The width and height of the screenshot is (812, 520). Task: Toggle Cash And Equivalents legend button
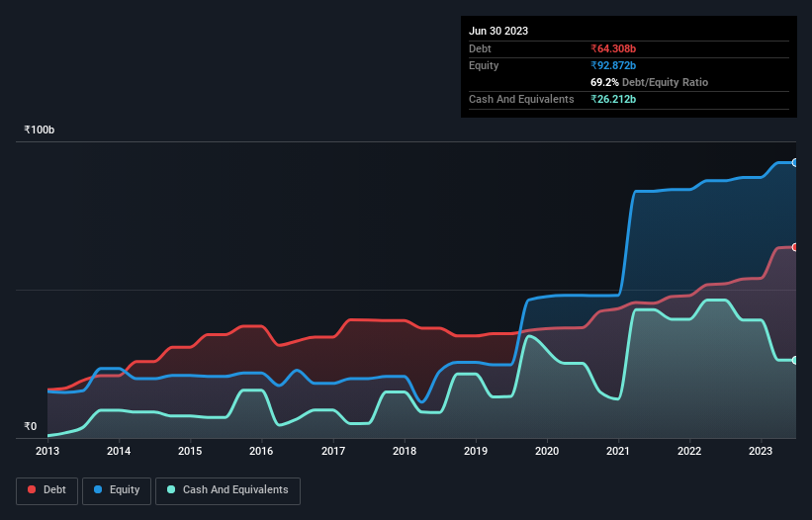(227, 490)
